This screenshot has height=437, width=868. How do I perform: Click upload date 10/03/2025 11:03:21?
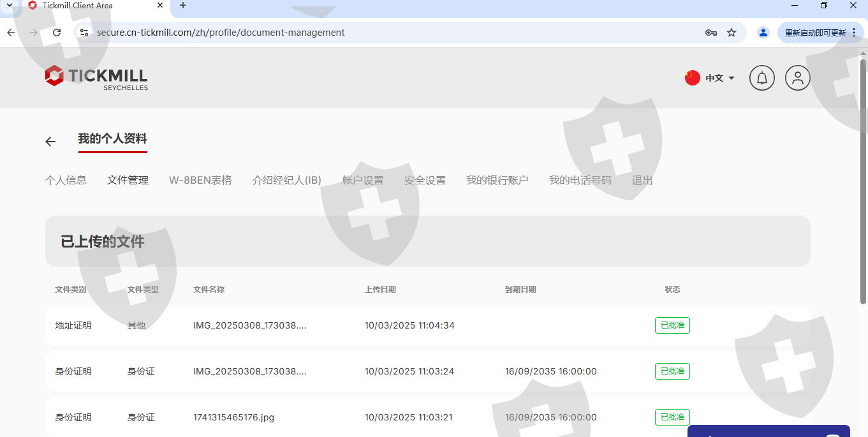[409, 417]
